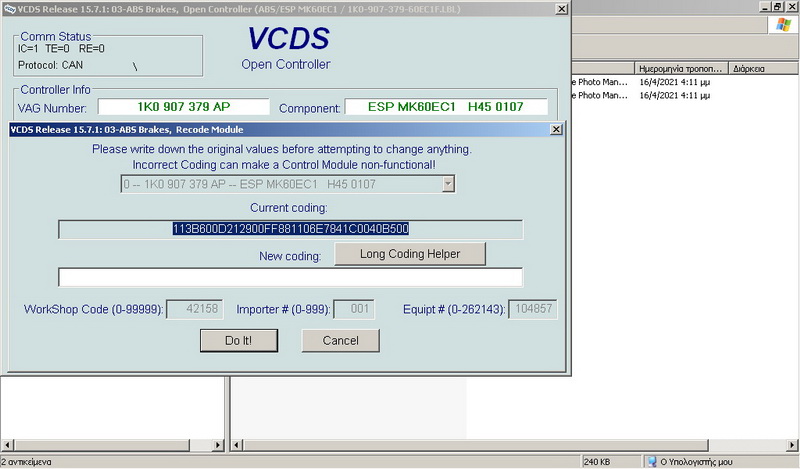Open the 1K0 907 379 AP module combo box

[x=288, y=184]
